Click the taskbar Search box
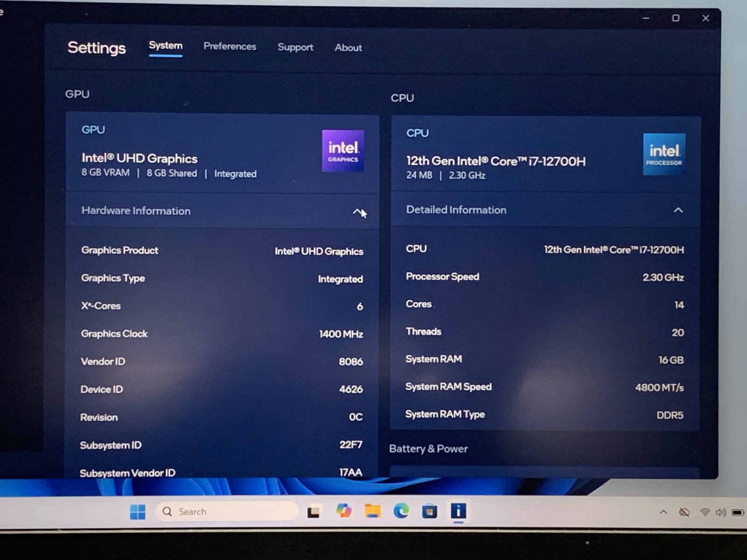This screenshot has width=747, height=560. point(226,511)
